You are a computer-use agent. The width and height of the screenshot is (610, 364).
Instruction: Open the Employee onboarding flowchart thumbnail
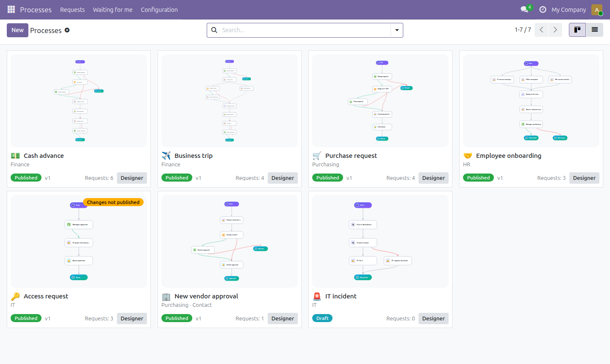click(x=531, y=101)
